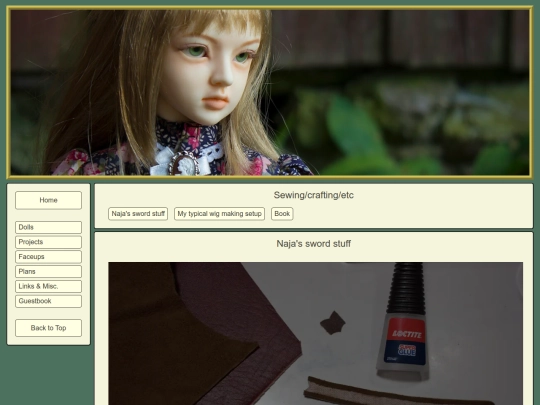Go to the Dolls section

tap(48, 227)
